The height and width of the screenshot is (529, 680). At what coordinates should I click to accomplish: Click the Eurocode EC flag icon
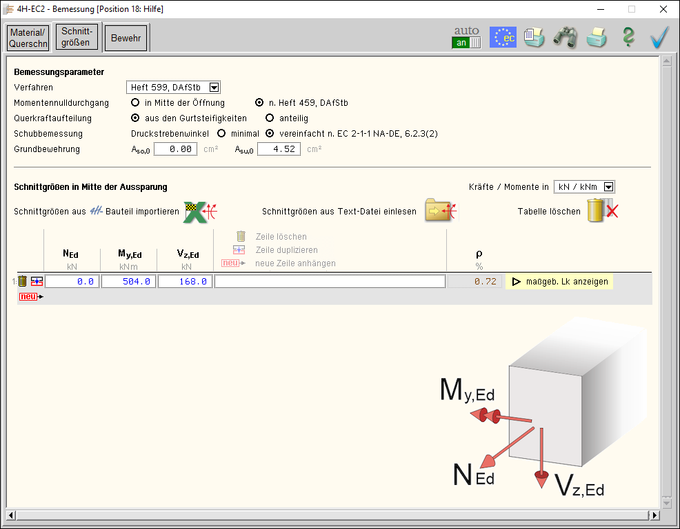pyautogui.click(x=503, y=37)
